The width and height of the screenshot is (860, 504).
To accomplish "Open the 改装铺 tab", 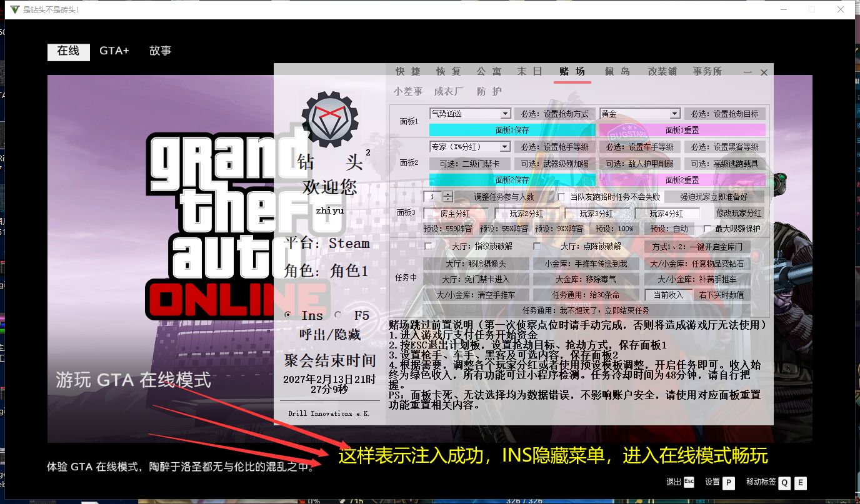I will click(x=662, y=71).
